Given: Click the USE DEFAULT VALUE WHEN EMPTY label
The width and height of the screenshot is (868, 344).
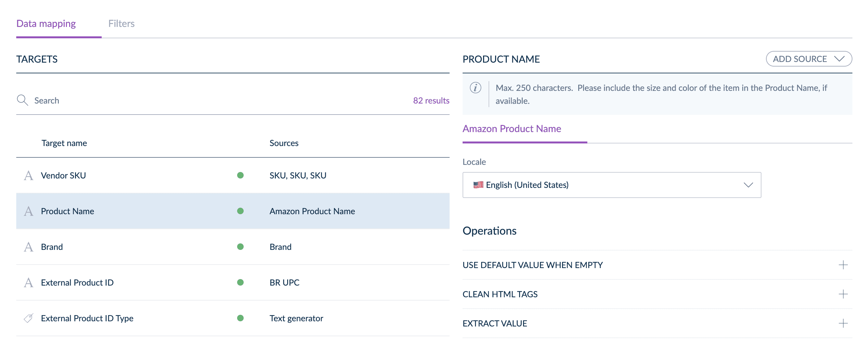Looking at the screenshot, I should click(x=532, y=265).
